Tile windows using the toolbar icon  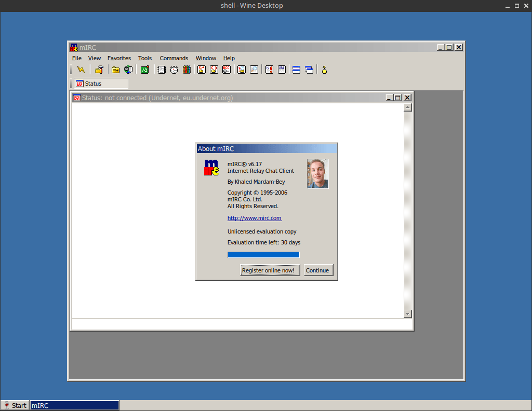tap(296, 70)
